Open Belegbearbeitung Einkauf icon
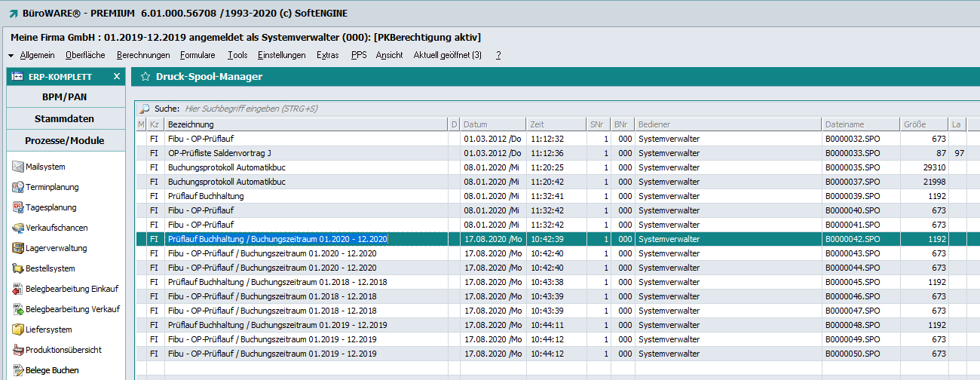 [19, 289]
